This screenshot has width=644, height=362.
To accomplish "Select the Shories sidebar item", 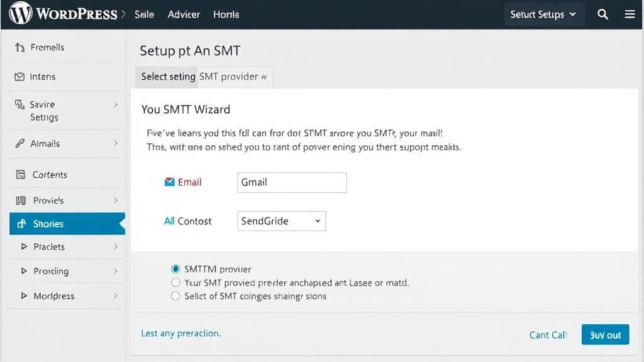I will tap(47, 224).
